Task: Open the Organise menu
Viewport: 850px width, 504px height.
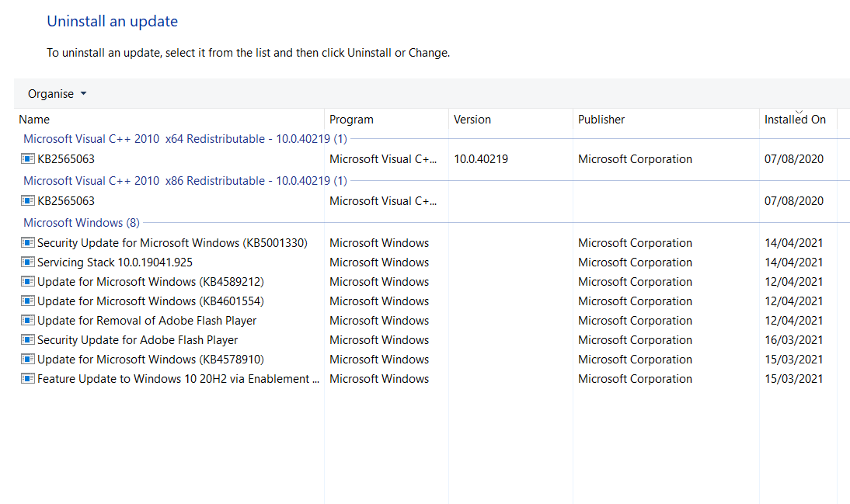Action: click(x=50, y=92)
